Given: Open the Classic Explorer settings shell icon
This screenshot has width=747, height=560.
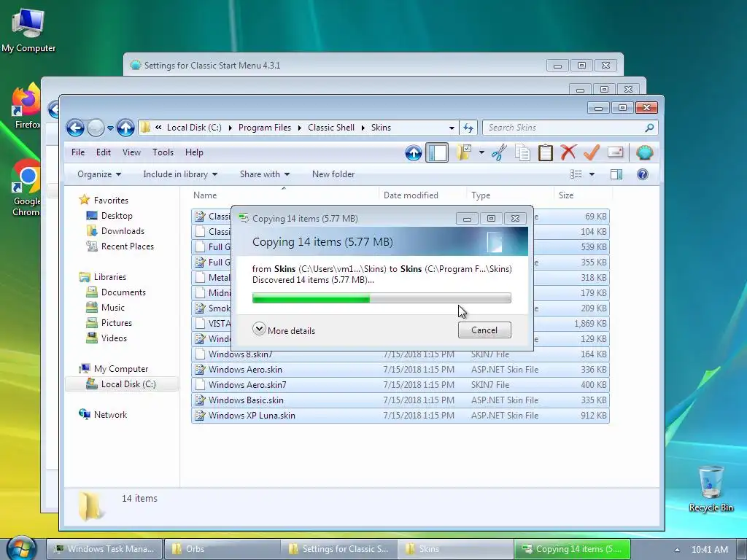Looking at the screenshot, I should (x=644, y=153).
